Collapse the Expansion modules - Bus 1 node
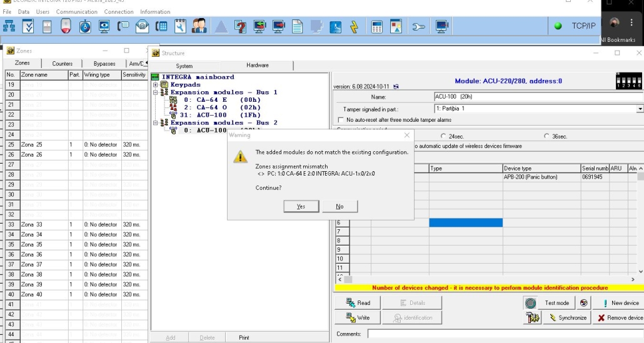The height and width of the screenshot is (343, 644). (155, 92)
